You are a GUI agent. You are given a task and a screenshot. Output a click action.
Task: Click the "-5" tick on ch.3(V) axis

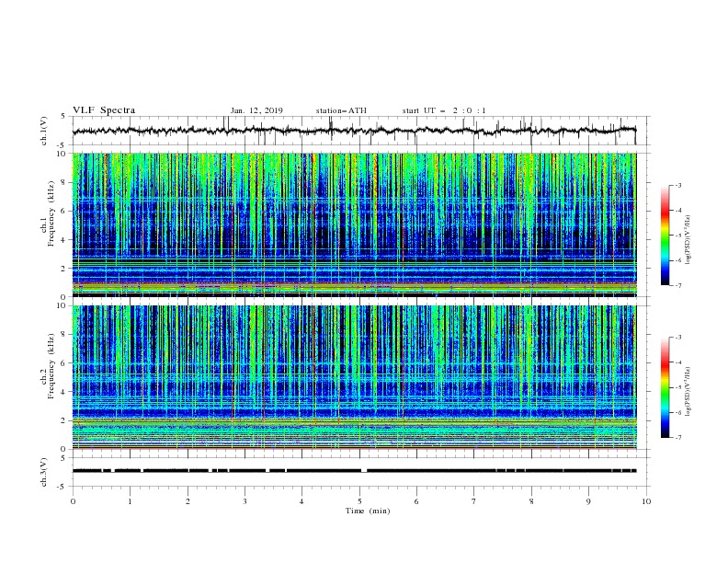point(62,487)
